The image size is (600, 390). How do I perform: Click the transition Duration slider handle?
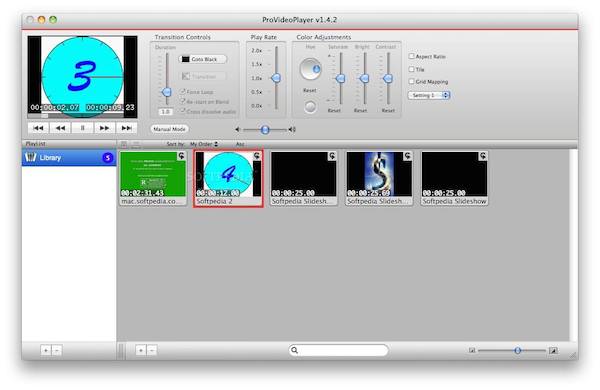[166, 92]
